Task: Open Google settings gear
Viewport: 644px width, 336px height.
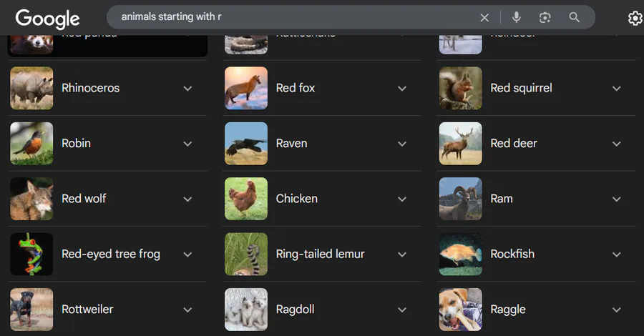Action: click(x=635, y=18)
